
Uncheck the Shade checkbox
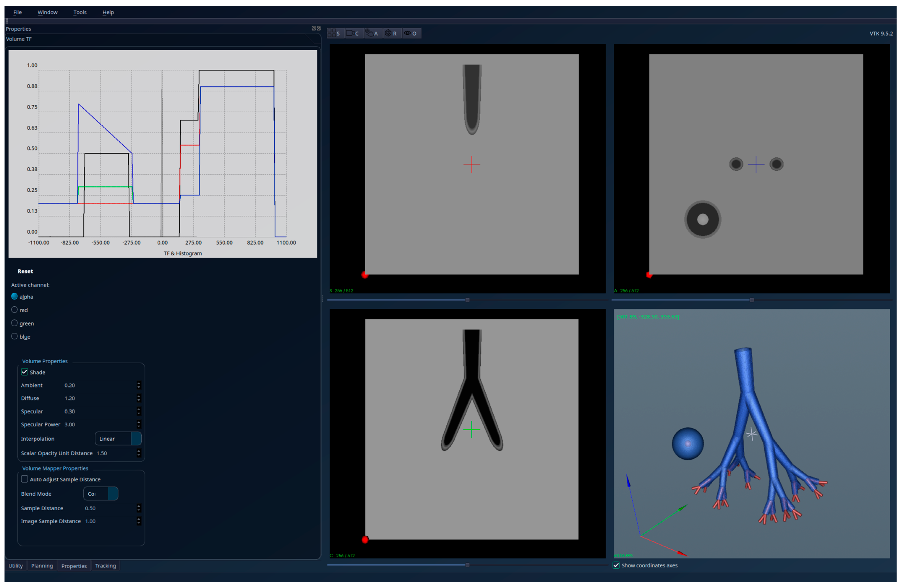coord(25,372)
